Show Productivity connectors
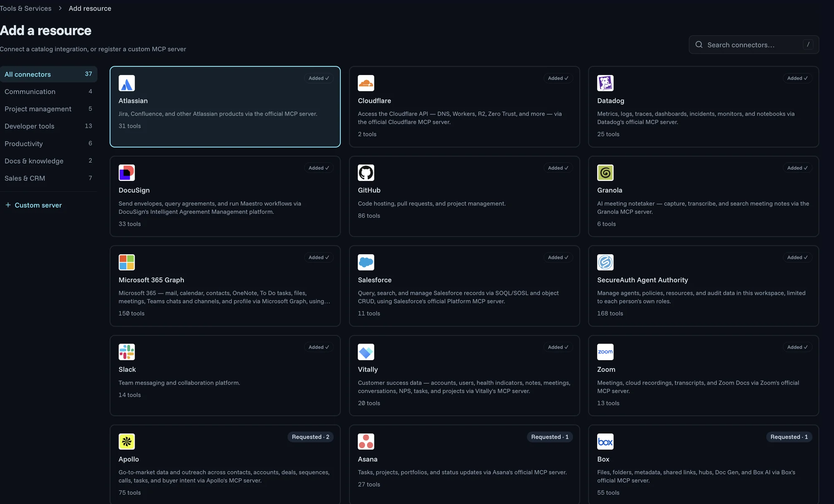834x504 pixels. coord(48,143)
